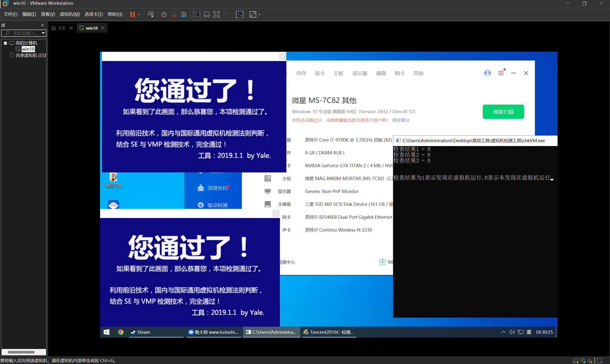Screen dimensions: 610x364
Task: Open the 查看(V) menu
Action: click(x=48, y=14)
